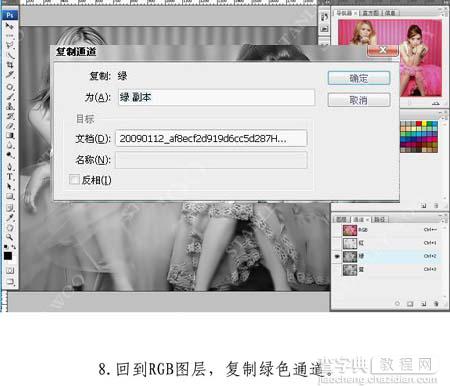Select the RGB channel thumbnail
The height and width of the screenshot is (386, 450).
point(350,230)
